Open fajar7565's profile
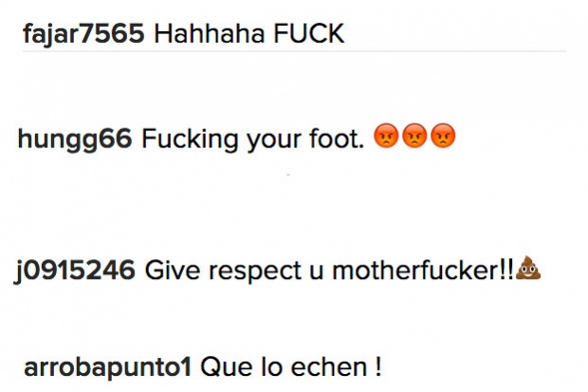This screenshot has width=588, height=392. (83, 34)
